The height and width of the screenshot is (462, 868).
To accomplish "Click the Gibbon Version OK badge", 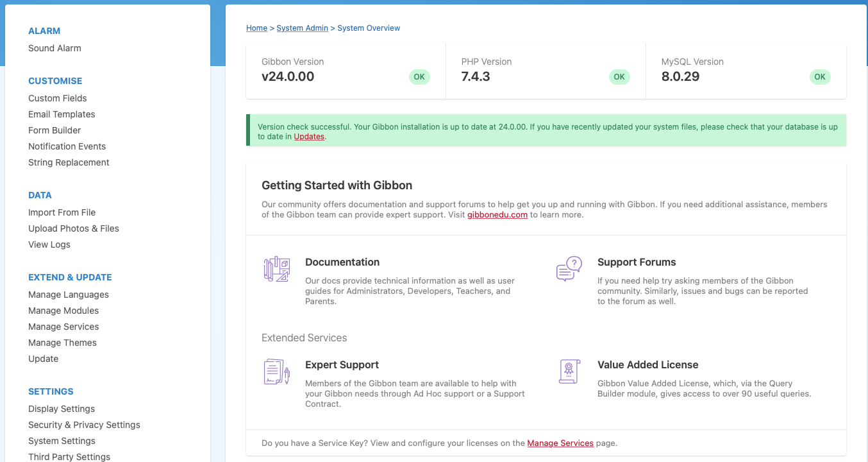I will click(419, 77).
